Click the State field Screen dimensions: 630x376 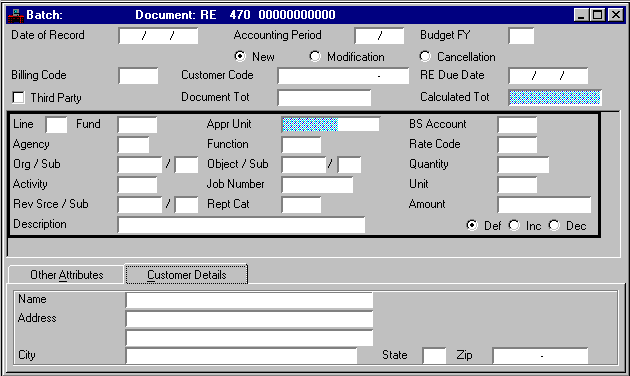pos(434,356)
